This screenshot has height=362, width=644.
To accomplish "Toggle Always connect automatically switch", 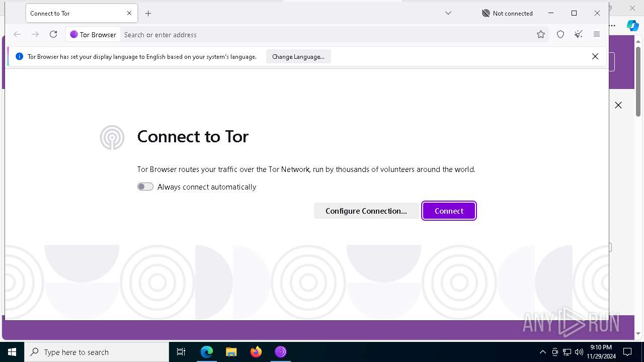I will pos(145,187).
